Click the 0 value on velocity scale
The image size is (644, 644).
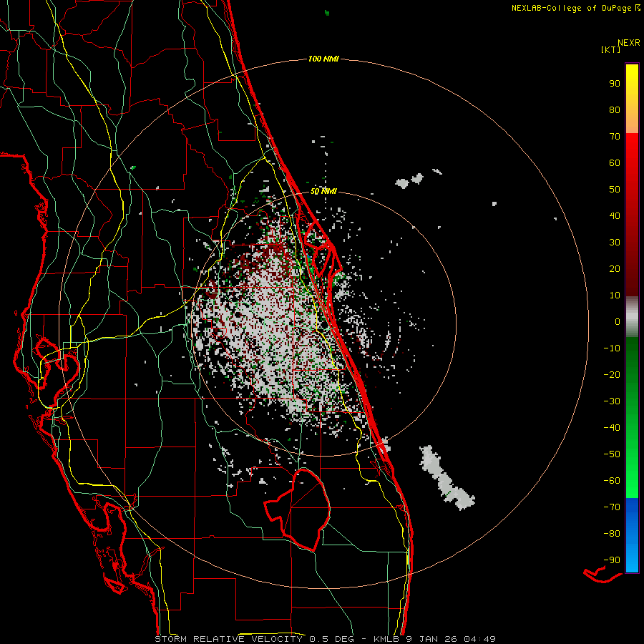click(x=618, y=322)
